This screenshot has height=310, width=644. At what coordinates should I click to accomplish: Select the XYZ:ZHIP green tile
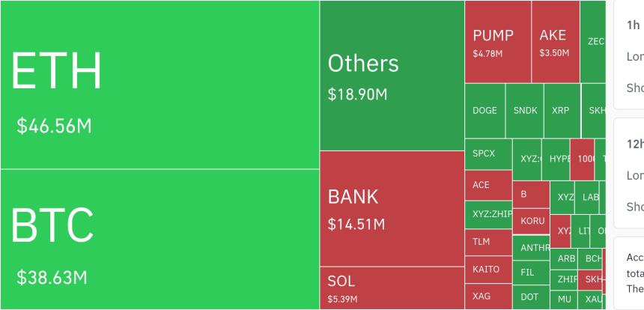tap(488, 214)
